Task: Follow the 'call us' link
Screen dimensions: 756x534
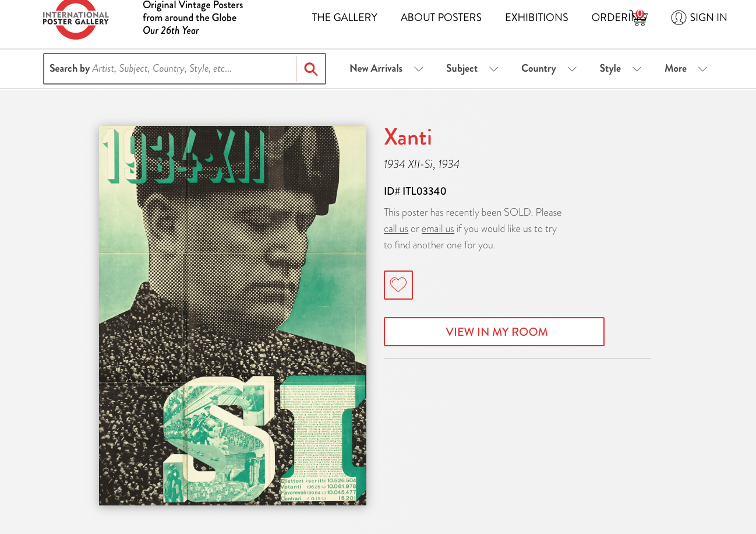Action: [x=396, y=229]
